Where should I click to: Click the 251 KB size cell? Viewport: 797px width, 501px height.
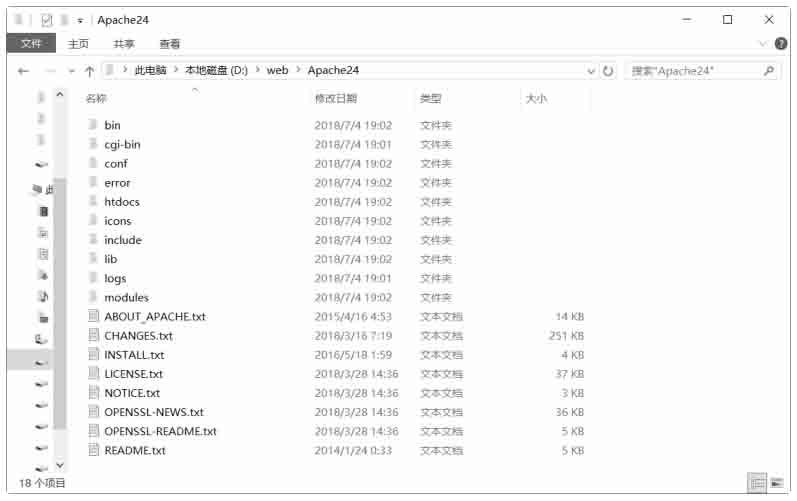(x=566, y=336)
